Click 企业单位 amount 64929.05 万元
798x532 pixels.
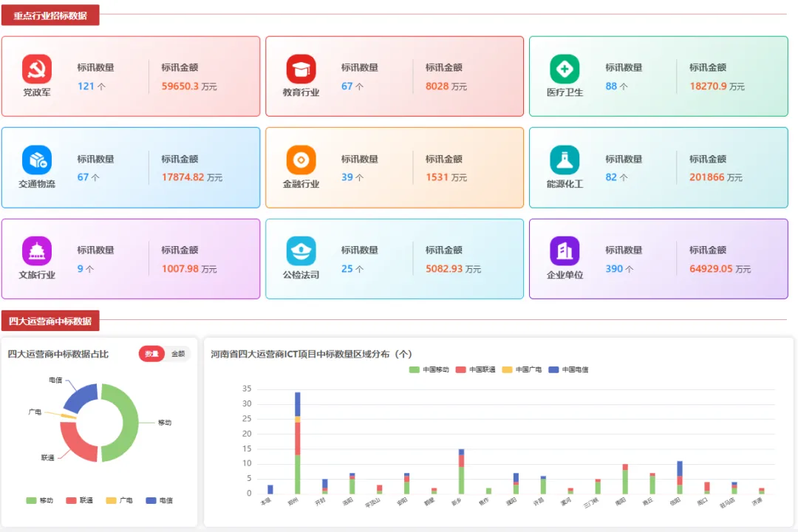click(x=720, y=268)
